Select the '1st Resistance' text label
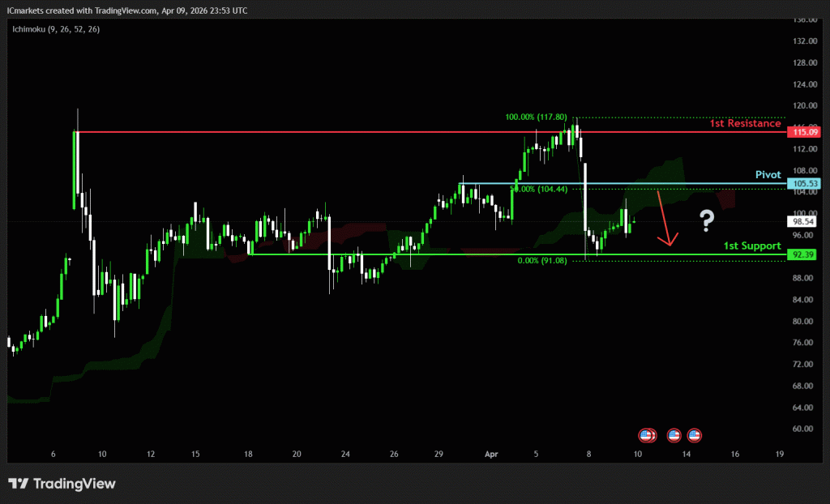830x504 pixels. [x=745, y=123]
